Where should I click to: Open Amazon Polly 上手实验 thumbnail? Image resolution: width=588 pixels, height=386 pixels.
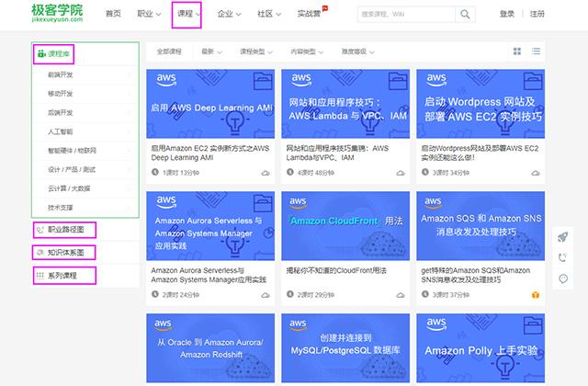click(481, 348)
